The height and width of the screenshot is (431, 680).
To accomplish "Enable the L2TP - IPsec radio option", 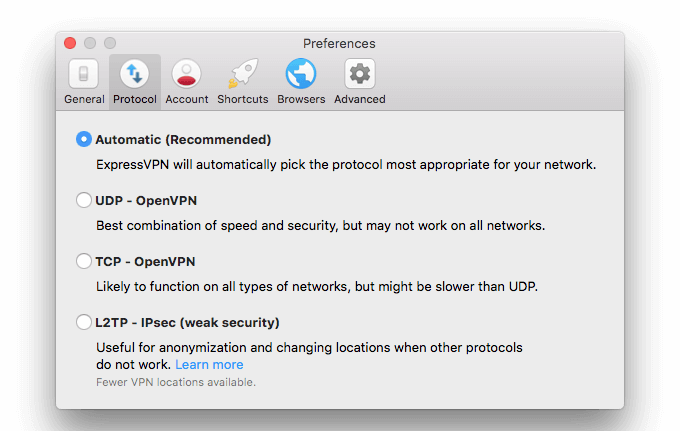I will (84, 322).
